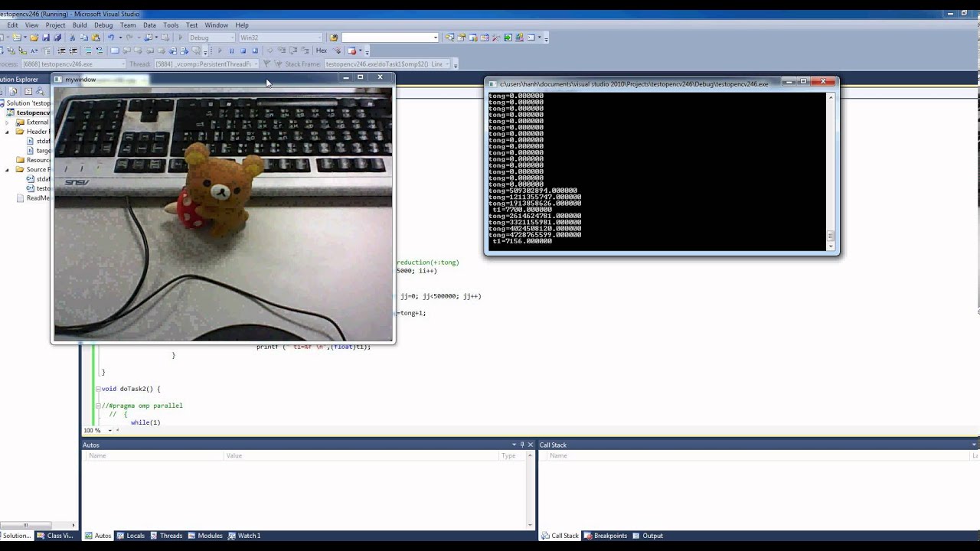Click Solution Explorer View Code icon

pos(28,91)
